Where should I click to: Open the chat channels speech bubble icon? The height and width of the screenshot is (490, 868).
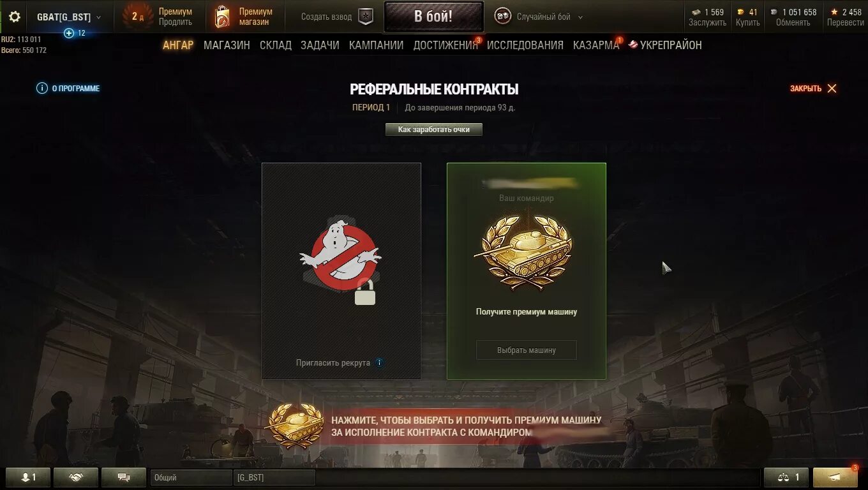point(124,477)
